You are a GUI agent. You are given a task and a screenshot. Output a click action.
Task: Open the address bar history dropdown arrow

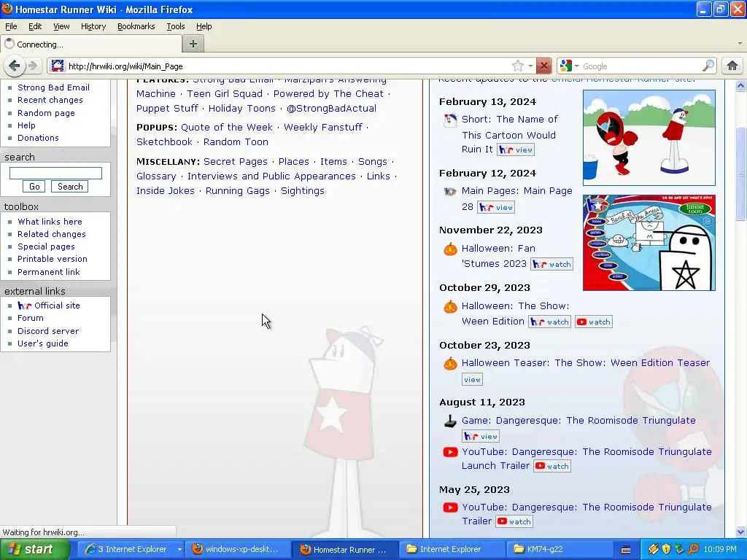pyautogui.click(x=530, y=66)
